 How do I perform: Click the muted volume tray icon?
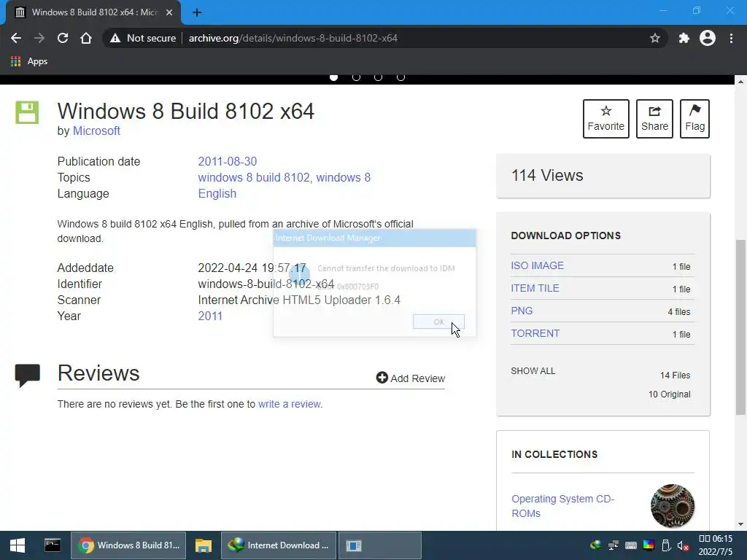point(683,545)
